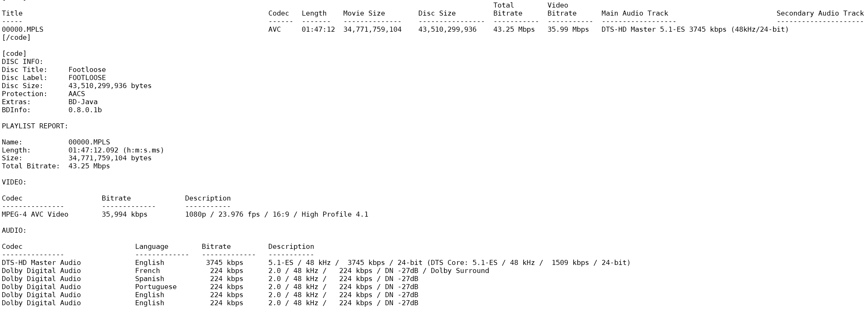The width and height of the screenshot is (868, 312).
Task: Click the DTS-HD Master Audio codec row
Action: click(x=41, y=263)
